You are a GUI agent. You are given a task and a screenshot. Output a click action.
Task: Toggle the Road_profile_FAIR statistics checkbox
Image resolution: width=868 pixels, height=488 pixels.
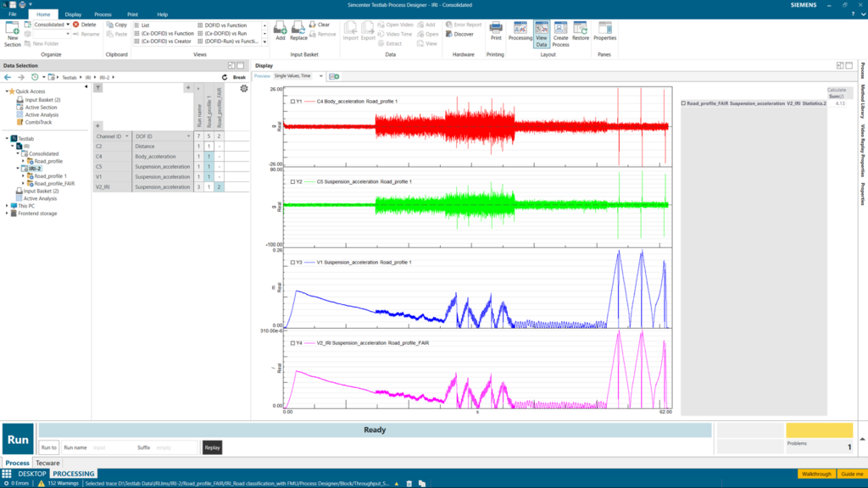[x=683, y=103]
